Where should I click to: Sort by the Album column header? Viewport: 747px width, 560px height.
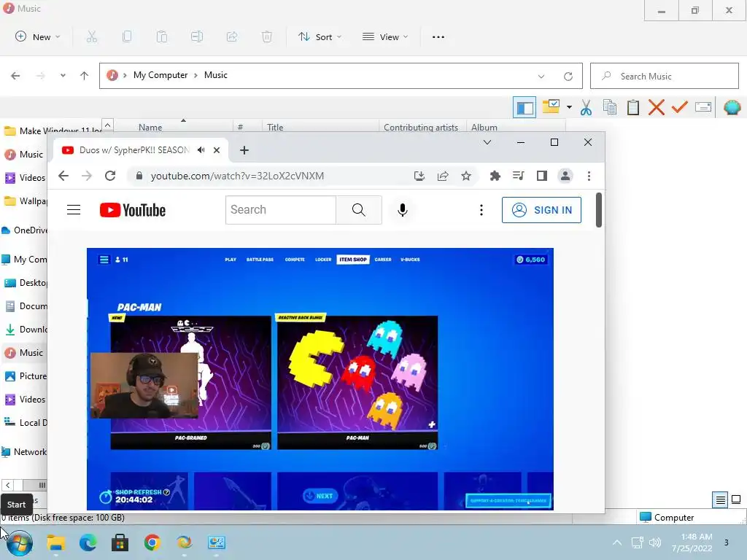pos(484,127)
